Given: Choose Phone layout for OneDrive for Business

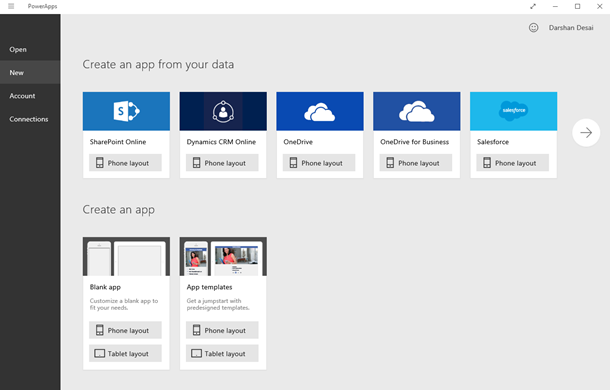Looking at the screenshot, I should coord(416,163).
